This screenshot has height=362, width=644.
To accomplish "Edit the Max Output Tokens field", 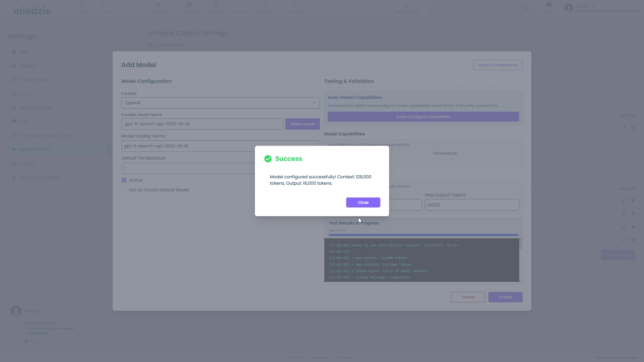I will [472, 205].
